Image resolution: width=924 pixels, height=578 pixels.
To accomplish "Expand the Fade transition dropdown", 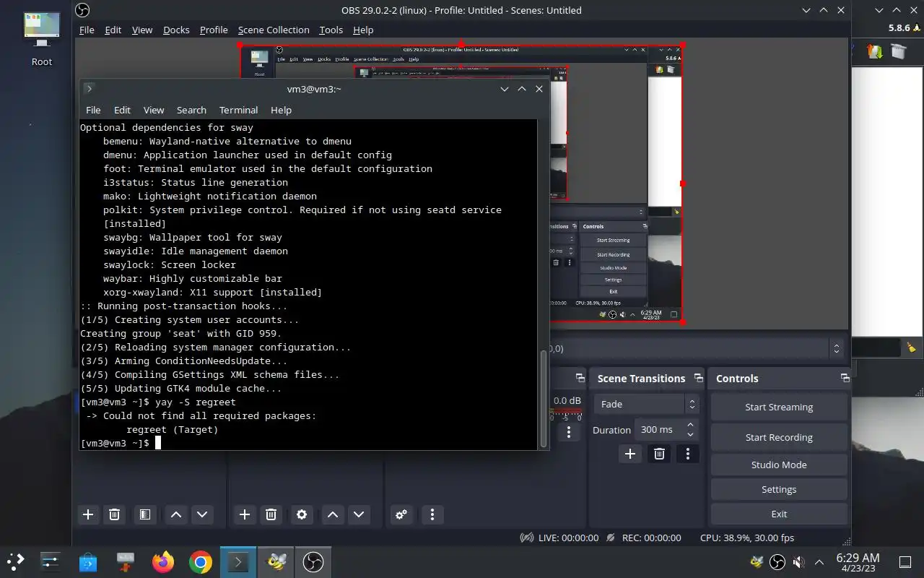I will [x=646, y=404].
